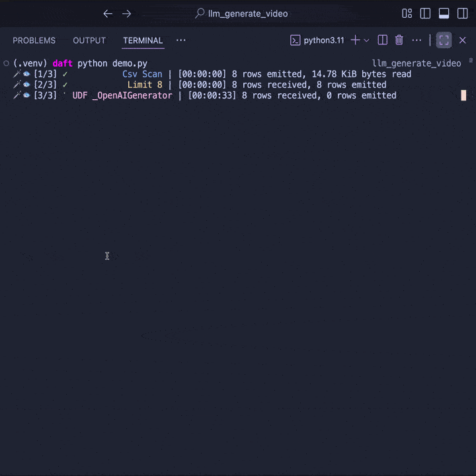This screenshot has height=476, width=476.
Task: Split the terminal
Action: tap(383, 40)
